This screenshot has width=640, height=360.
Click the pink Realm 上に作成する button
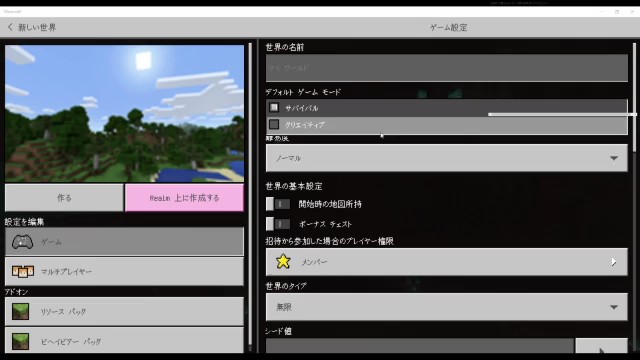click(184, 198)
